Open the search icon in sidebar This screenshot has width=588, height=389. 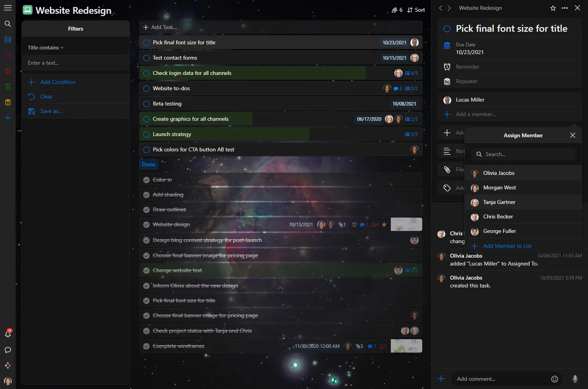point(7,24)
